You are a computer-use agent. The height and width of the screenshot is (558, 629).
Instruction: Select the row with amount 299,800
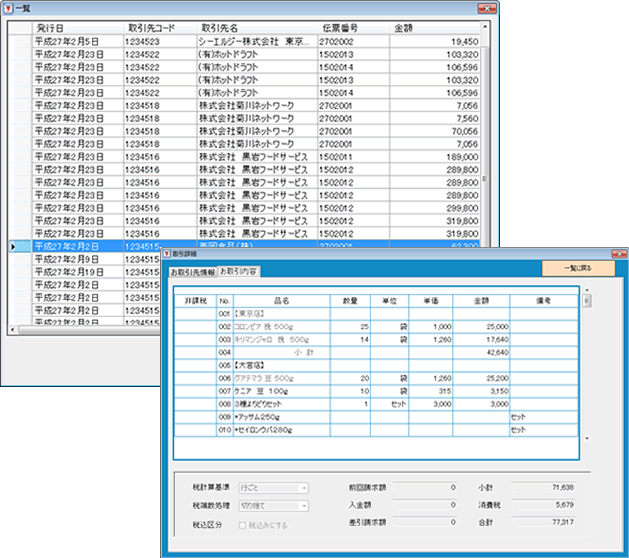click(x=245, y=208)
